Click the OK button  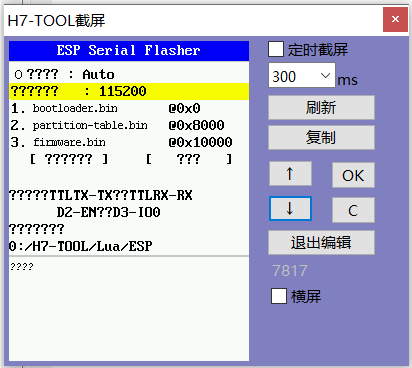(353, 175)
